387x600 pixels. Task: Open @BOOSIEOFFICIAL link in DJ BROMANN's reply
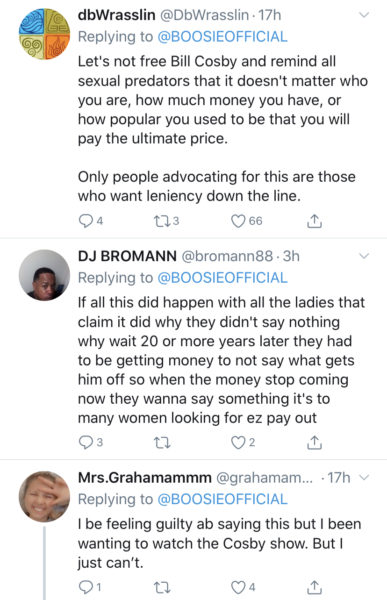click(222, 278)
